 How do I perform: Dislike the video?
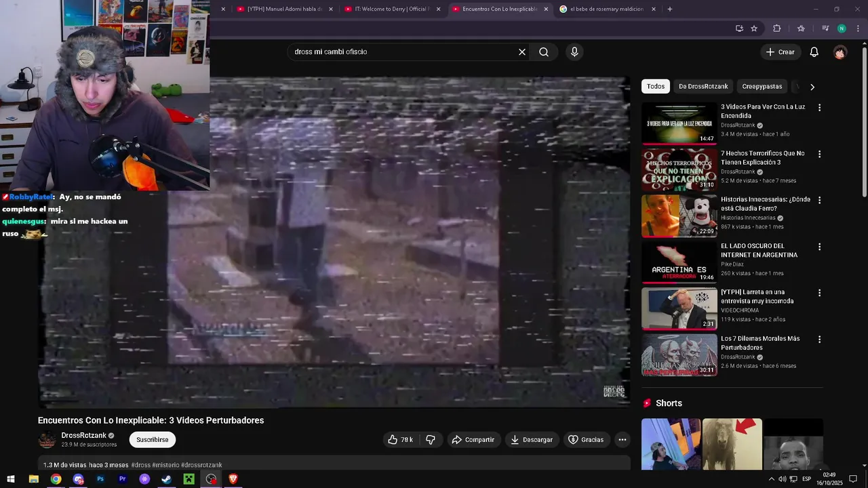click(431, 440)
